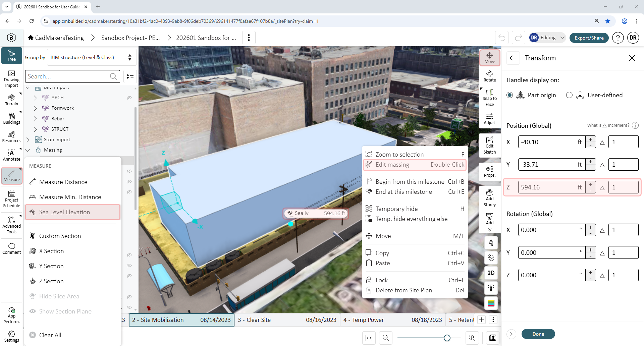
Task: Click the timeline zoom slider handle
Action: (x=447, y=338)
